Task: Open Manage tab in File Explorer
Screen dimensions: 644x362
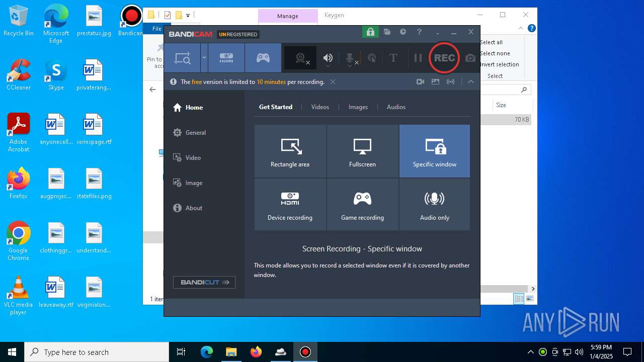Action: [288, 16]
